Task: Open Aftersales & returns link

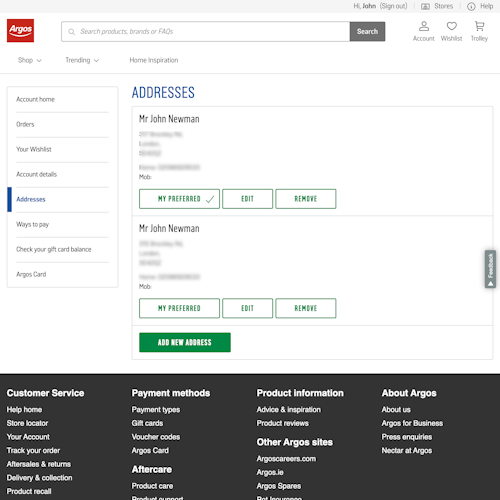Action: click(x=39, y=464)
